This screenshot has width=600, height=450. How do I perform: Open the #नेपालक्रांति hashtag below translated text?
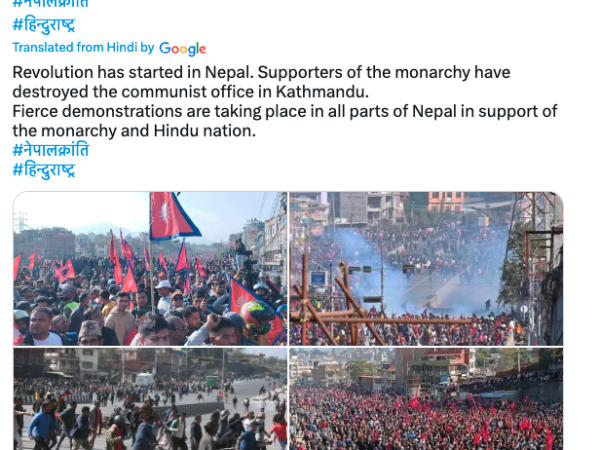click(x=51, y=150)
